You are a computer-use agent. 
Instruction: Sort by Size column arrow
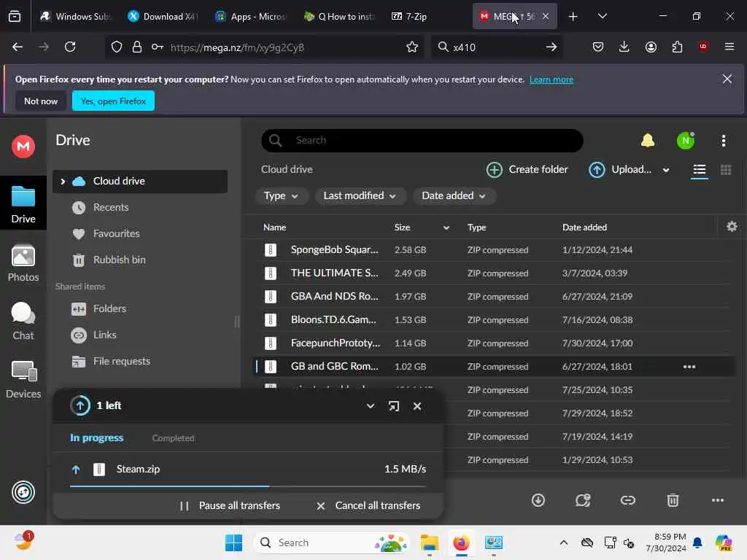pyautogui.click(x=446, y=227)
